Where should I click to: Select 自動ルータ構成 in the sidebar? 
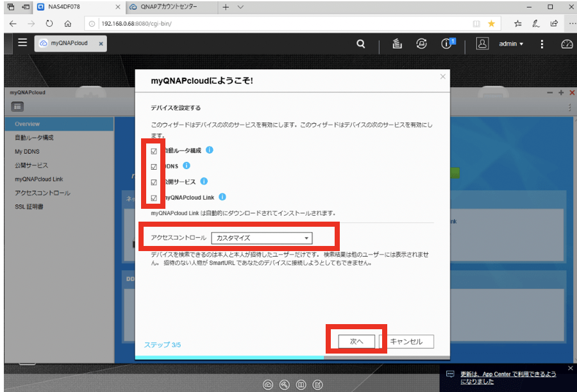click(x=59, y=138)
